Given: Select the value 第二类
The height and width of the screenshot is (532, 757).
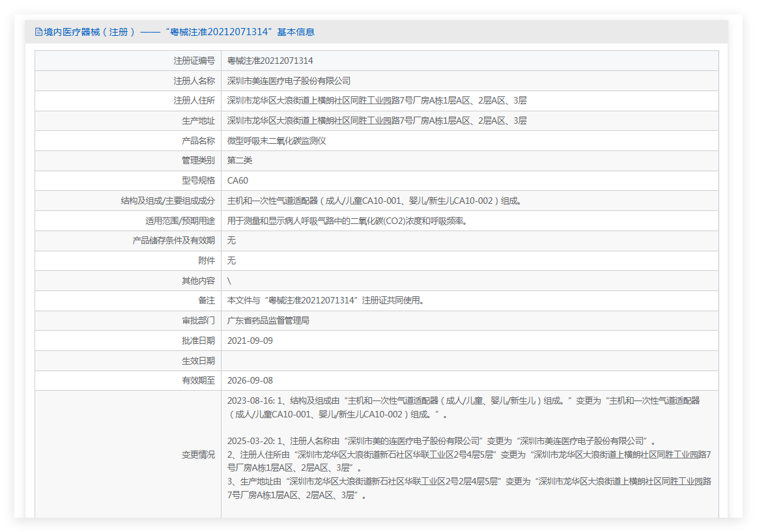Looking at the screenshot, I should (x=240, y=160).
